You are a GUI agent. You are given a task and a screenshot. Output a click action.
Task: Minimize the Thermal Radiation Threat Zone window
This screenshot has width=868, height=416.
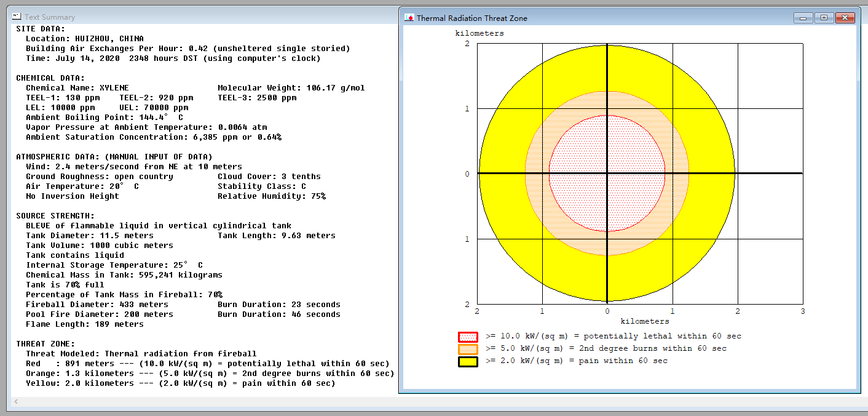point(803,18)
